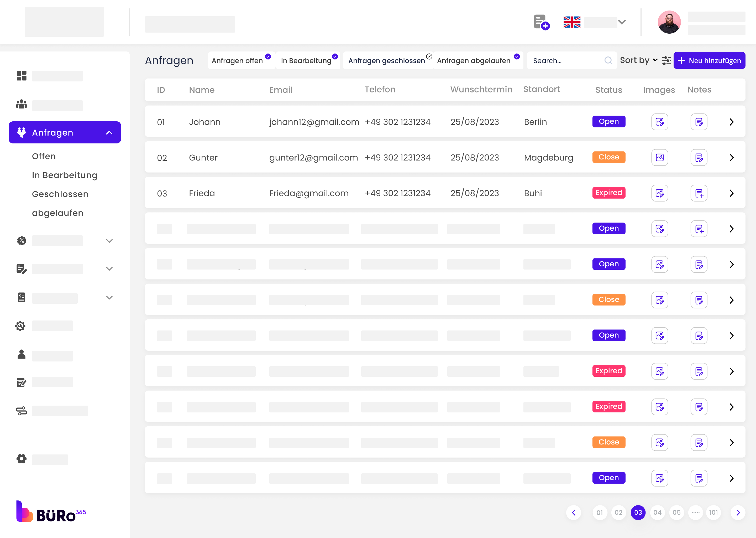This screenshot has width=756, height=538.
Task: Click the invoice list icon in sidebar
Action: 22,297
